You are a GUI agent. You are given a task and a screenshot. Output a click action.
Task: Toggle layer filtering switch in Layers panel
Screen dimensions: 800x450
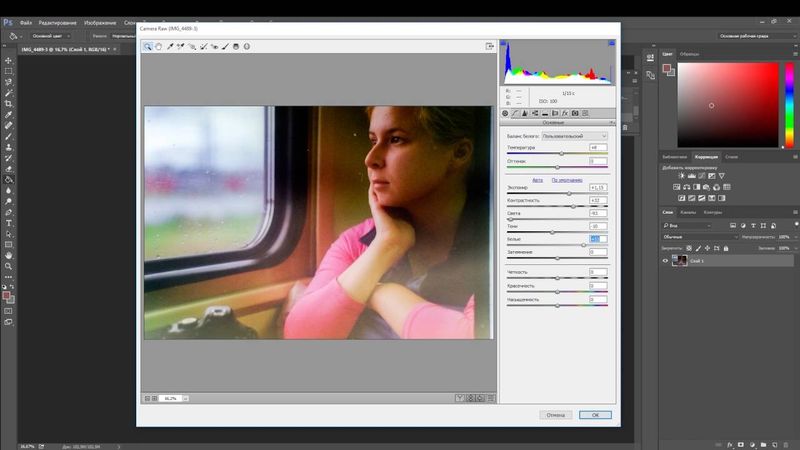pyautogui.click(x=796, y=224)
